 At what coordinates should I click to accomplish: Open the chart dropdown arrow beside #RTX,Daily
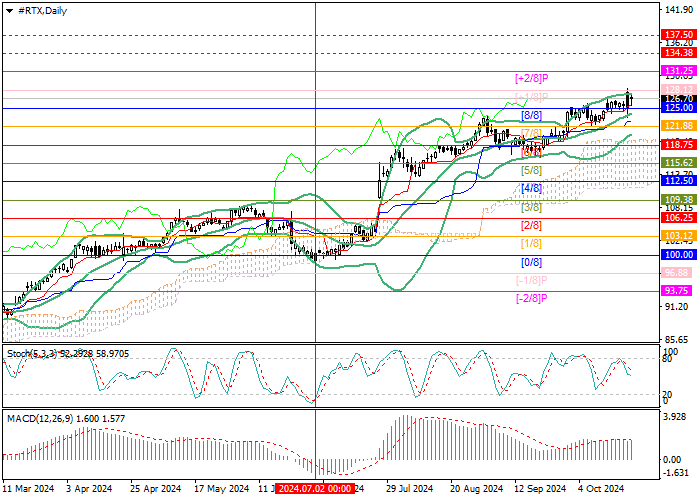point(9,11)
